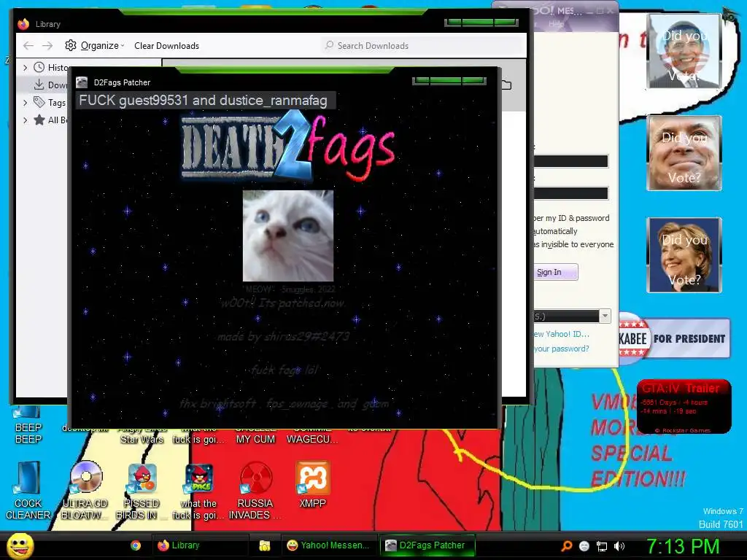This screenshot has height=560, width=747.
Task: Click the McCain 'Did you Vote?' gadget
Action: (x=684, y=153)
